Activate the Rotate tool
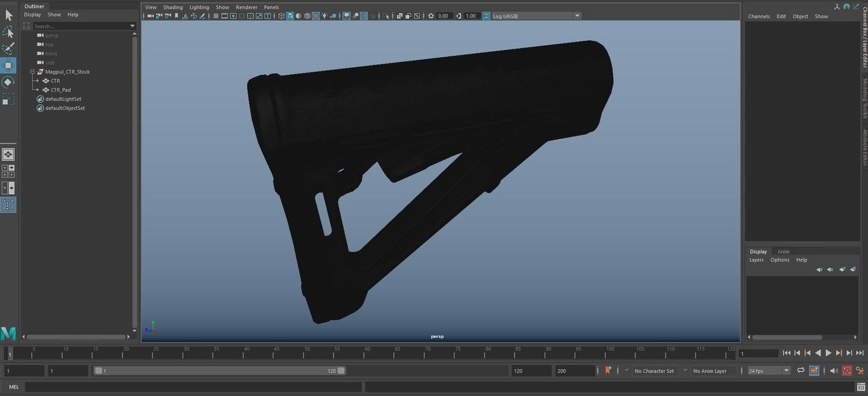This screenshot has width=868, height=396. pos(8,82)
